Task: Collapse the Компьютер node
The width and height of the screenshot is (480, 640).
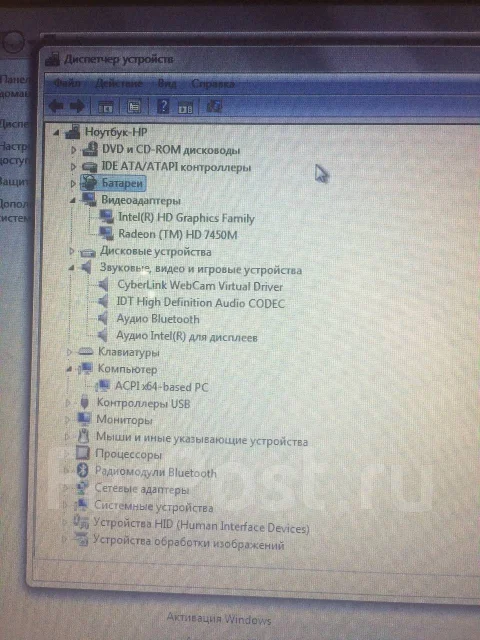Action: pyautogui.click(x=69, y=369)
